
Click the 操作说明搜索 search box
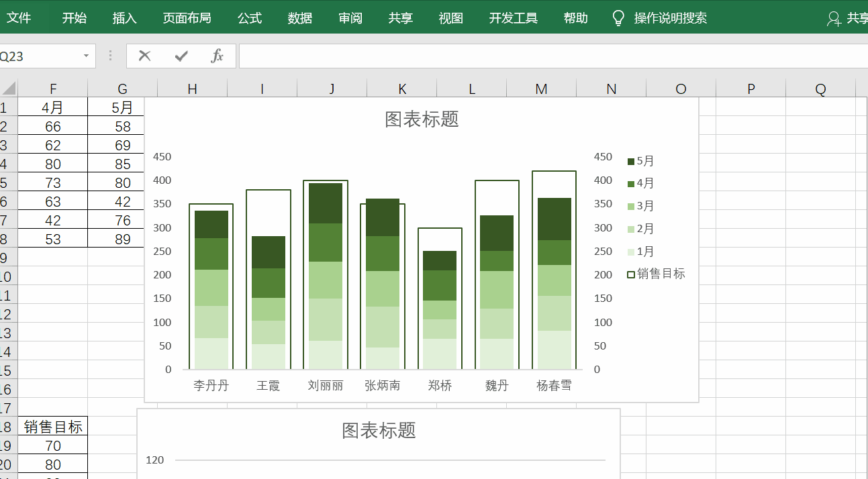click(671, 18)
